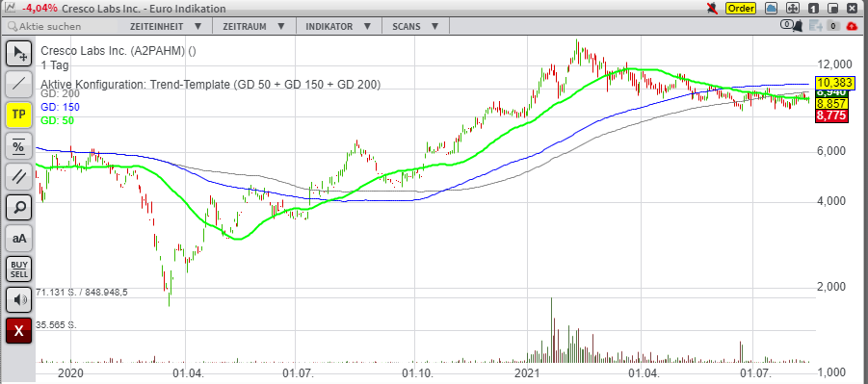The height and width of the screenshot is (384, 868).
Task: Click the bell with 0 alerts counter
Action: [x=792, y=25]
